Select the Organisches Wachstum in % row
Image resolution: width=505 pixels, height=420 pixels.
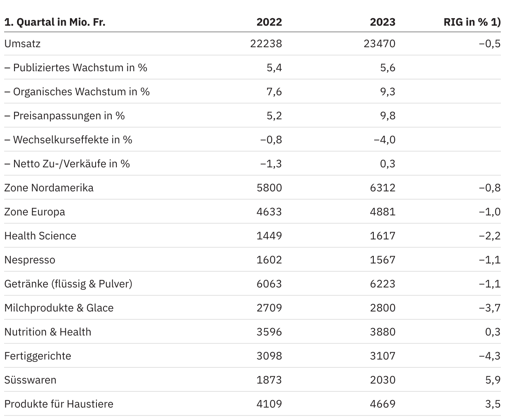(252, 92)
